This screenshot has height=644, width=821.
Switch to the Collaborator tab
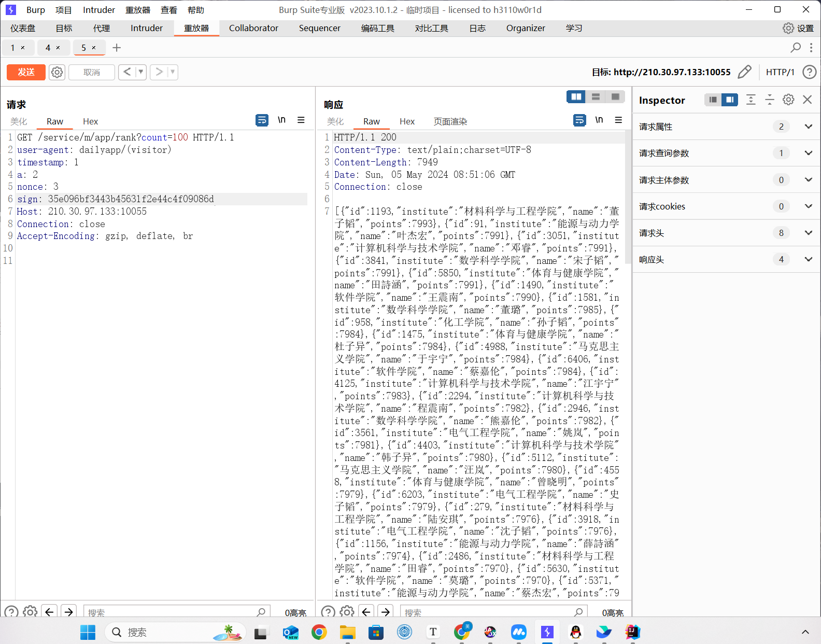click(x=253, y=28)
